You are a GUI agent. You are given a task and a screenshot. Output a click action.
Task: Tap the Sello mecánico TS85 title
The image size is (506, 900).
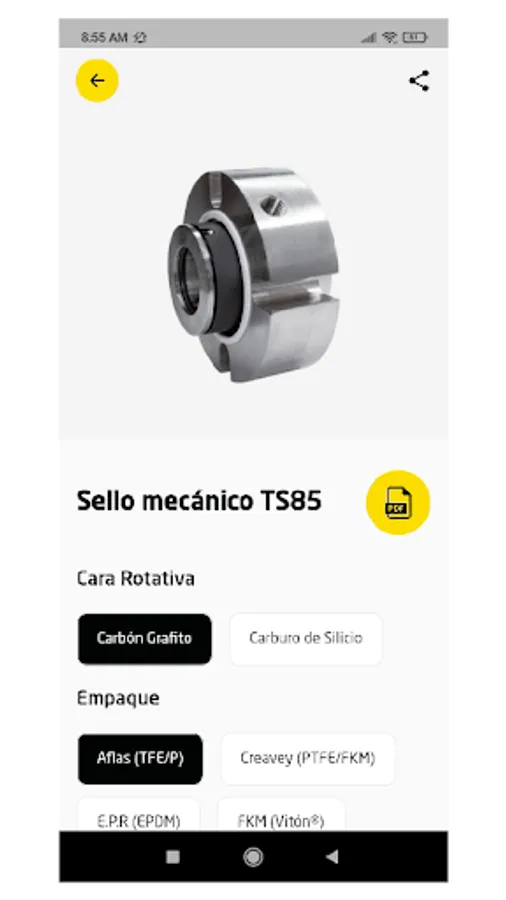coord(199,501)
